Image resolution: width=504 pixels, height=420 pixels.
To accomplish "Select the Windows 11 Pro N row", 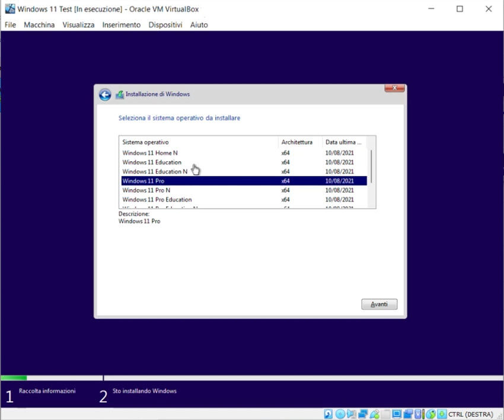I will [x=146, y=190].
